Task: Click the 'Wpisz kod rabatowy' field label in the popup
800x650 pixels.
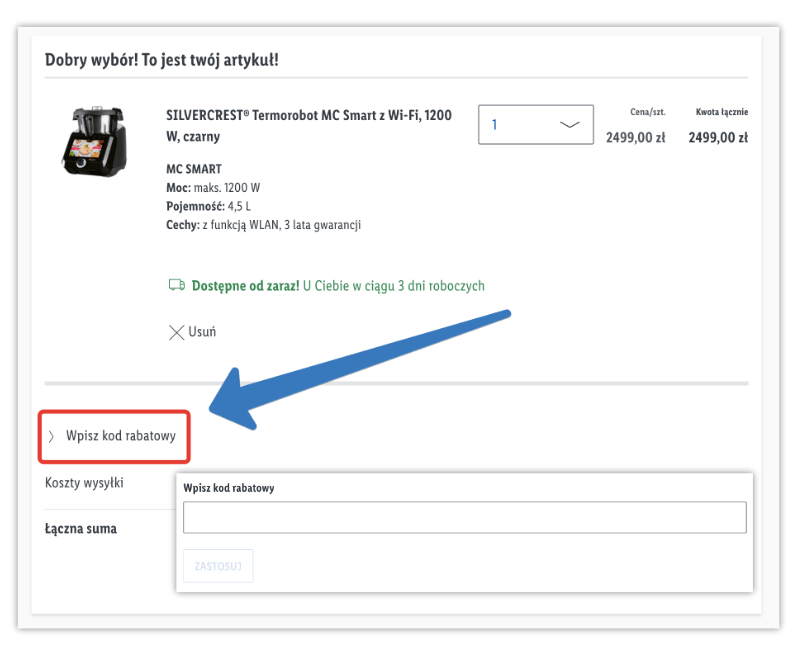Action: pyautogui.click(x=229, y=488)
